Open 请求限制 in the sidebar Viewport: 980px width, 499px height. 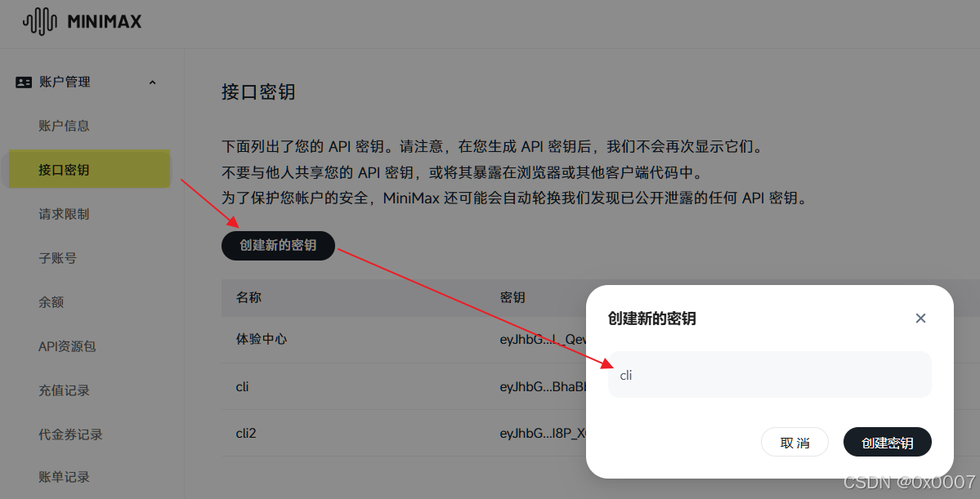[64, 214]
